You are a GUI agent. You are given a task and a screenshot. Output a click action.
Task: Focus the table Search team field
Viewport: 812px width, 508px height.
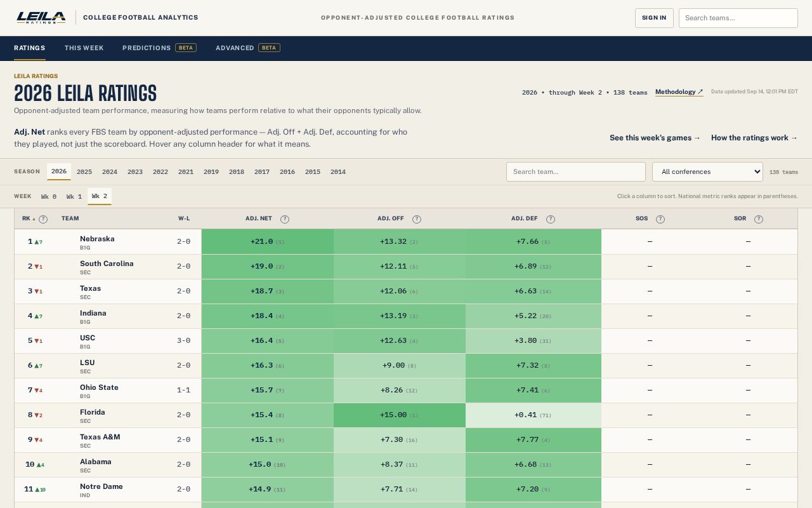tap(576, 171)
